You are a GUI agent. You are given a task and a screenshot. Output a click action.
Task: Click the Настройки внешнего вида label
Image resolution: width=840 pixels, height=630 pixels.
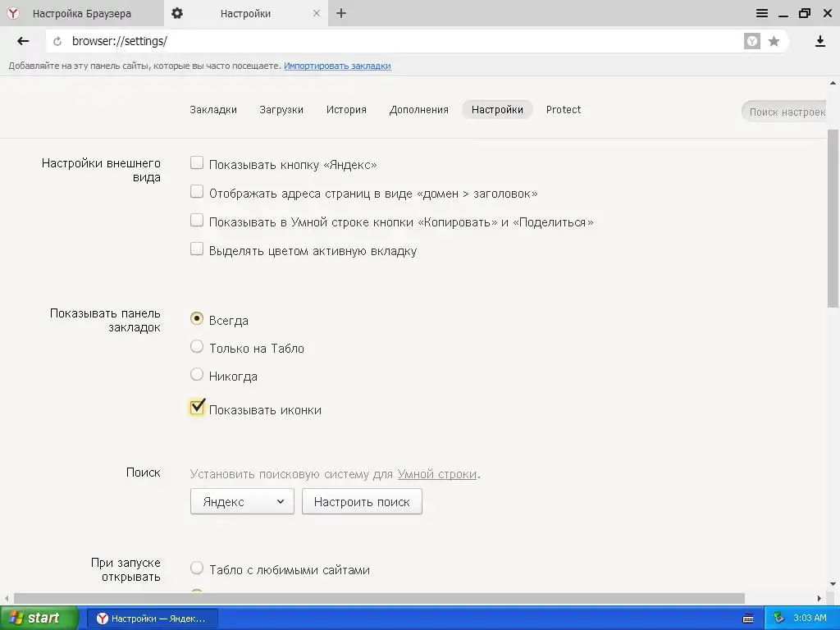pos(101,171)
